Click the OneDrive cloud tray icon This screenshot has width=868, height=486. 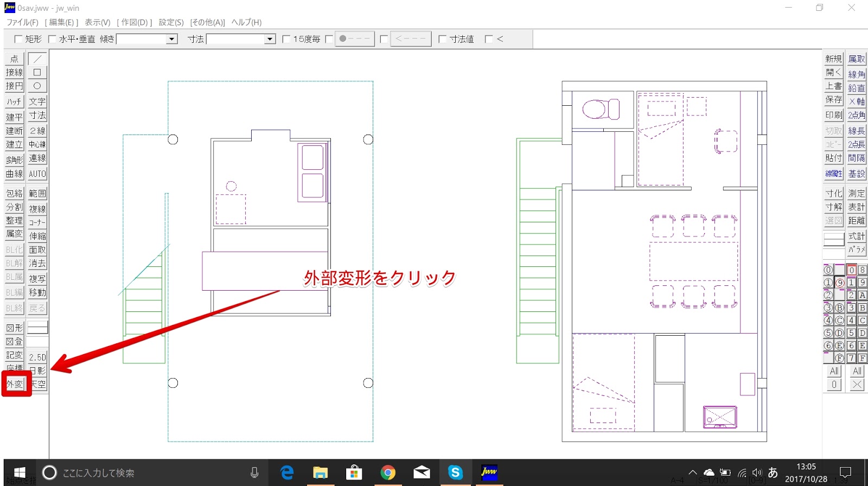click(709, 472)
